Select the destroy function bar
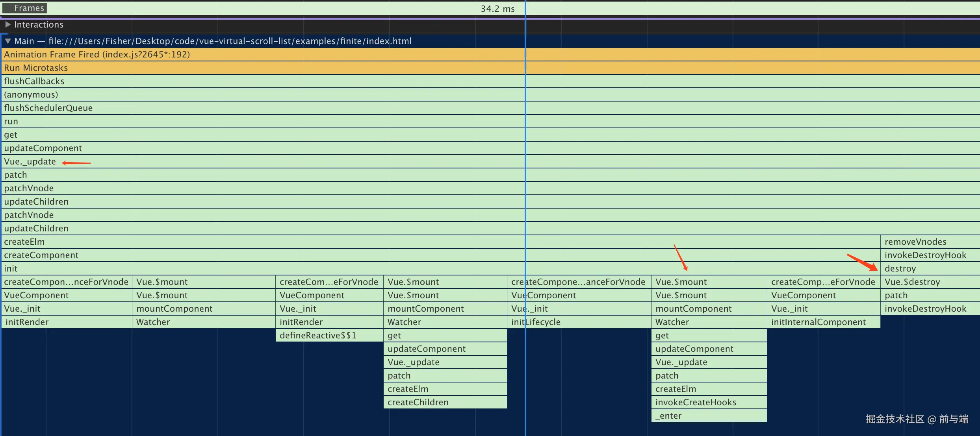This screenshot has height=436, width=980. point(900,268)
